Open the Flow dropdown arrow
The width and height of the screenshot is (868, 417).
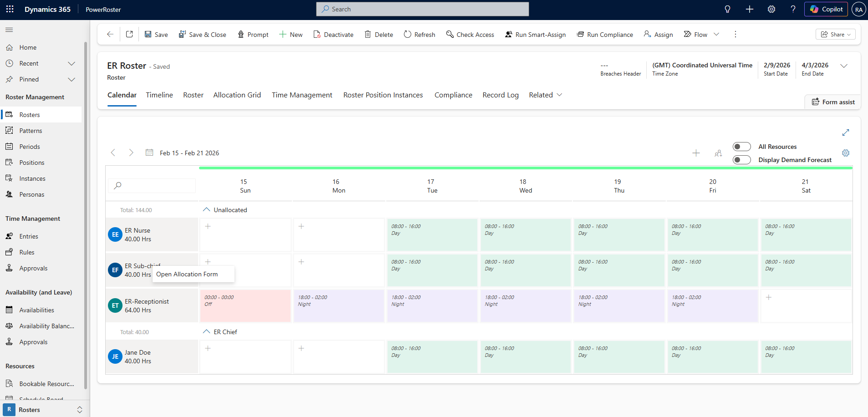click(716, 34)
